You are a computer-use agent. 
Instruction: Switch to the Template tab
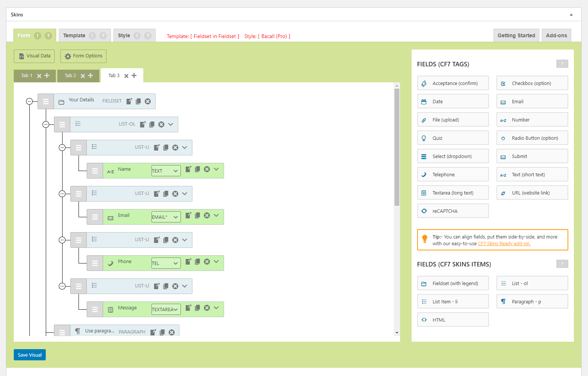pos(74,36)
